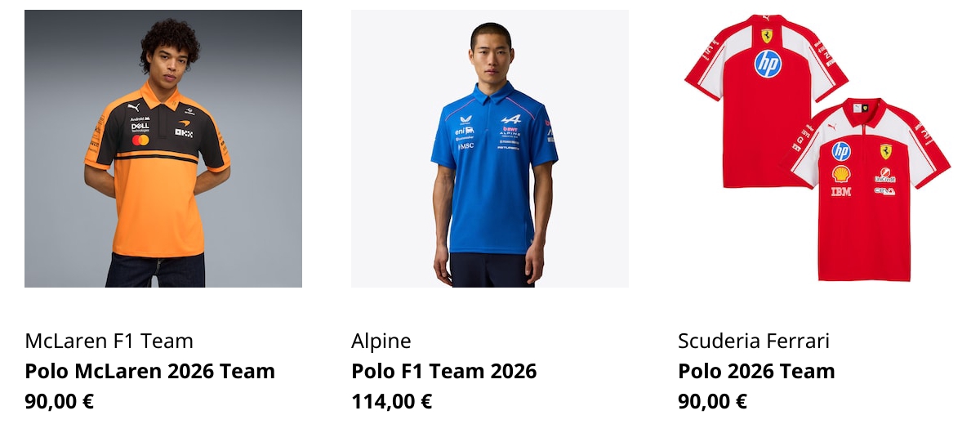Click the Ferrari polo 90,00 € price
980x433 pixels.
(x=713, y=401)
